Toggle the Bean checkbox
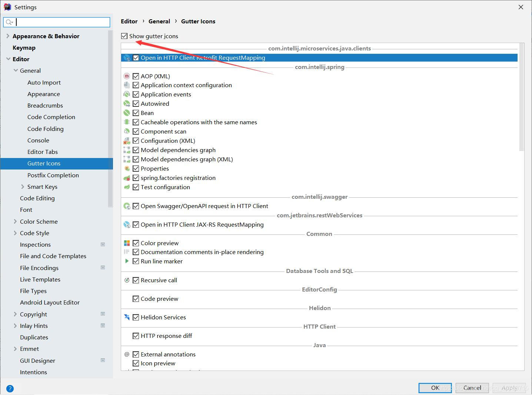The width and height of the screenshot is (532, 395). 136,113
